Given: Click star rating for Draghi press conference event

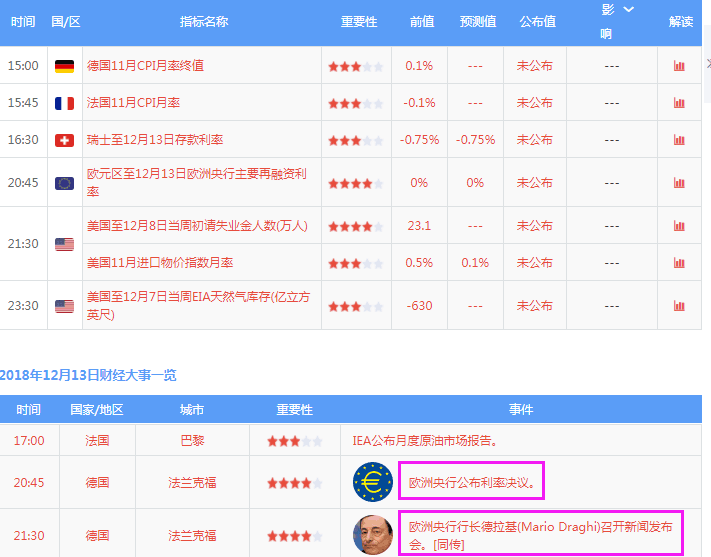Looking at the screenshot, I should (295, 537).
